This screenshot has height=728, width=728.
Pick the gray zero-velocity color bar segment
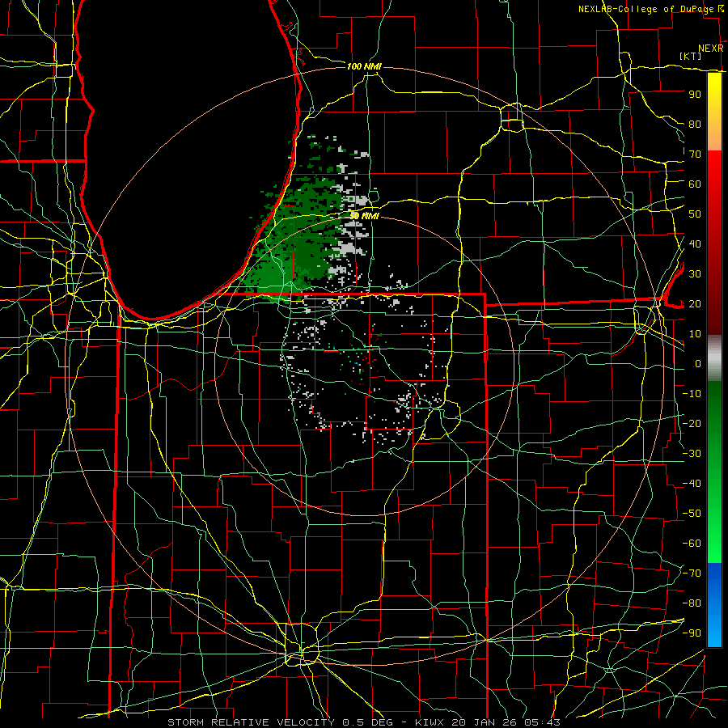(x=714, y=358)
